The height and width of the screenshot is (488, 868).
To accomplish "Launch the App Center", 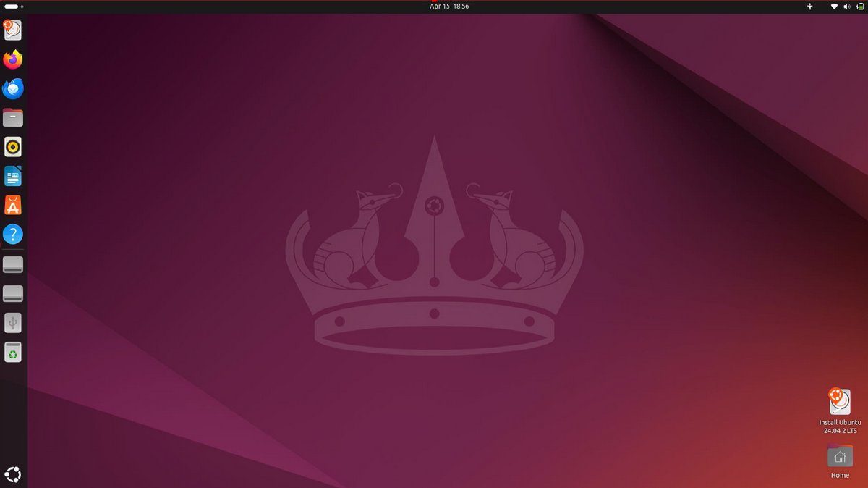I will (x=13, y=206).
